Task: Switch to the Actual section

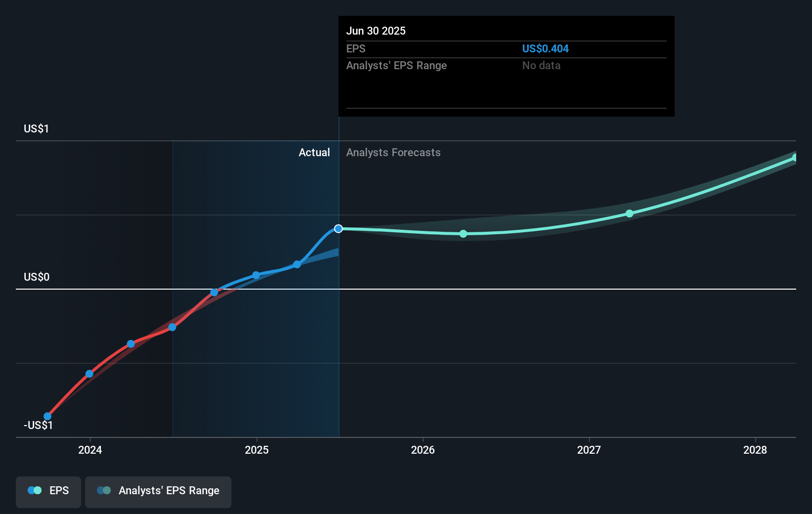Action: pos(315,153)
